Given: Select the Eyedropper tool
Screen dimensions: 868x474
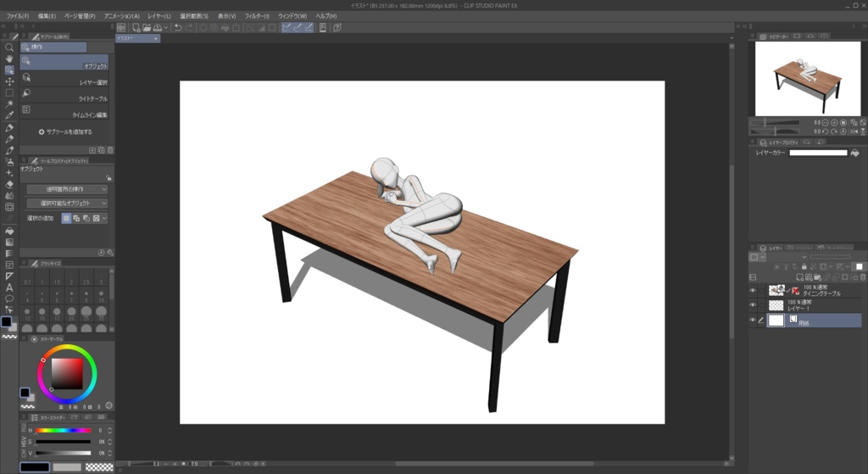Looking at the screenshot, I should [9, 114].
